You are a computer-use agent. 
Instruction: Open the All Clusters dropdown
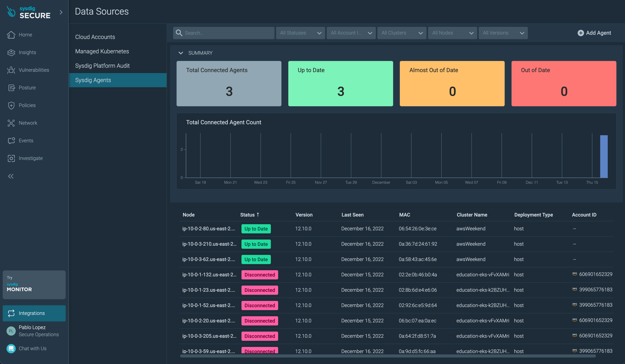[402, 33]
